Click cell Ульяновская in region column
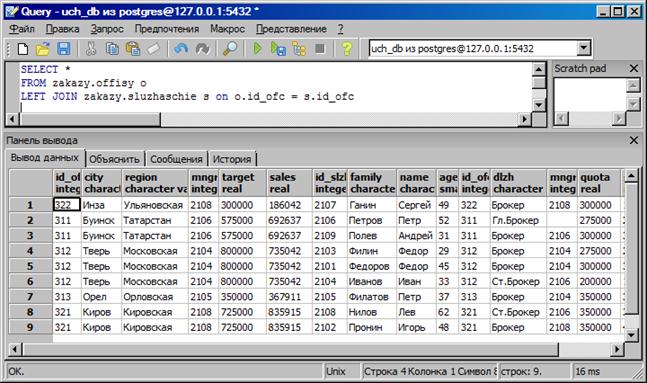Screen dimensions: 647x383 pyautogui.click(x=155, y=205)
